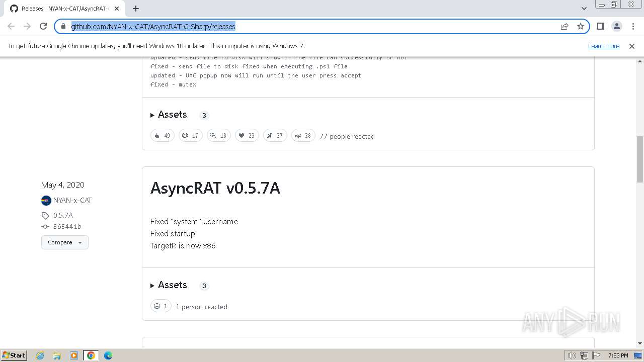
Task: Click the laugh reaction with 17
Action: point(191,136)
